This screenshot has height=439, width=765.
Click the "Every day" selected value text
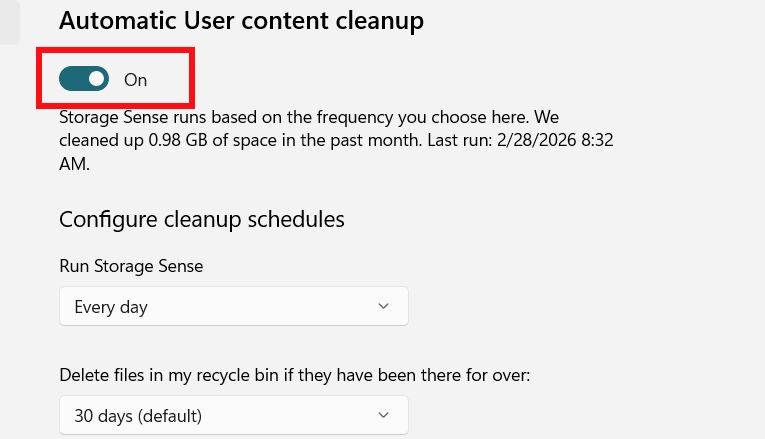coord(110,307)
